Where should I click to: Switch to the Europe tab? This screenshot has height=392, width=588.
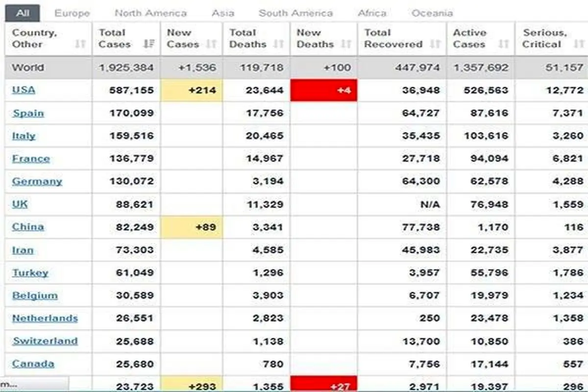pyautogui.click(x=72, y=13)
